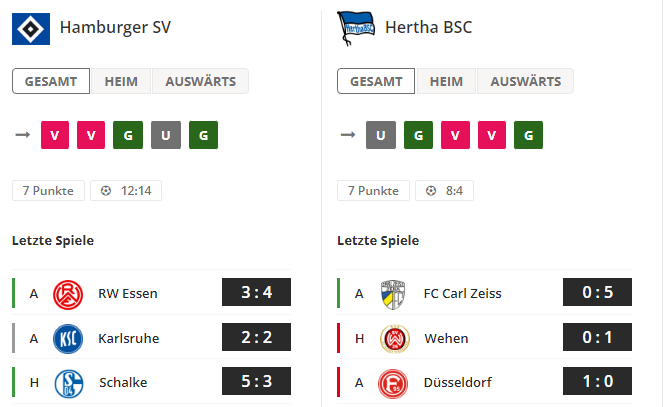
Task: Click the FC Carl Zeiss crest
Action: pyautogui.click(x=393, y=294)
